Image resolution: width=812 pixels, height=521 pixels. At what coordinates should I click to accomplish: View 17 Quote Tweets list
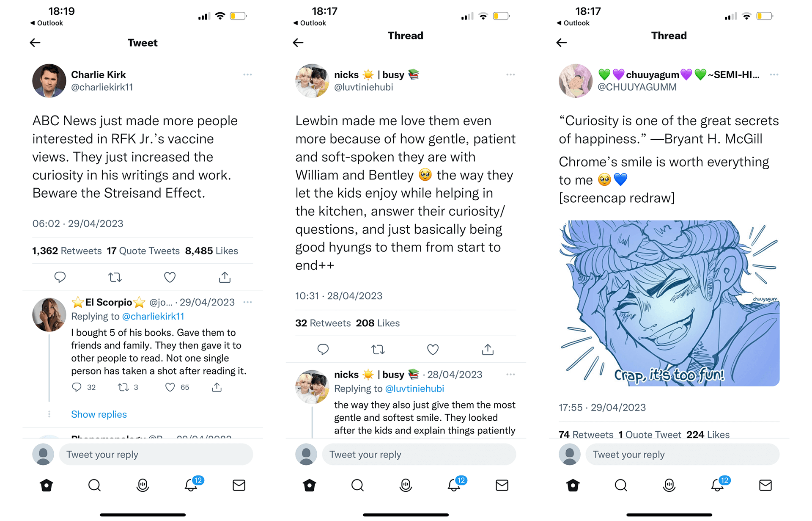click(x=143, y=251)
